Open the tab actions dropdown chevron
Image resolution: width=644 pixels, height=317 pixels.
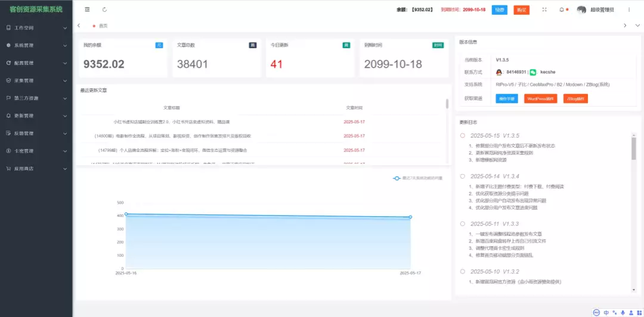pyautogui.click(x=636, y=26)
